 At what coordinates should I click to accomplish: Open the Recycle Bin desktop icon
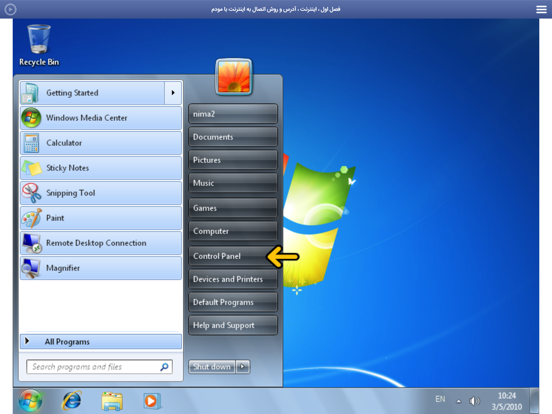click(x=39, y=45)
